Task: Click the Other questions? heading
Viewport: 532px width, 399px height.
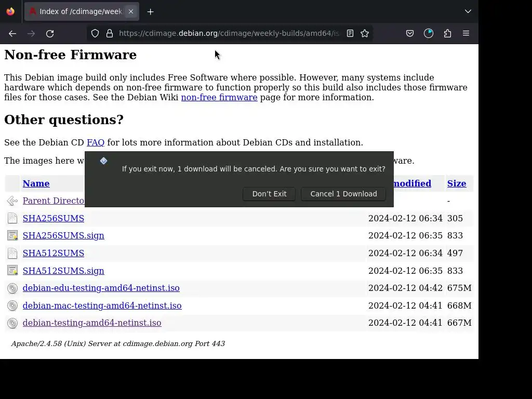Action: point(64,120)
